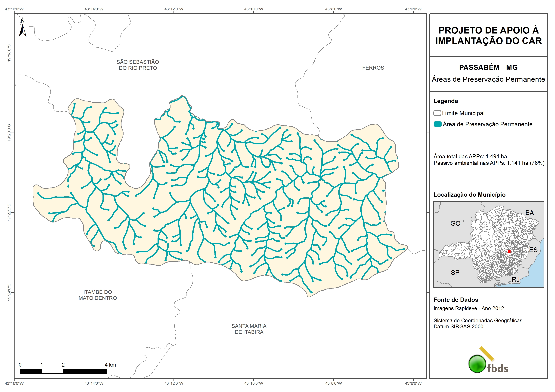Click the north arrow compass icon
The image size is (555, 392).
[x=22, y=31]
